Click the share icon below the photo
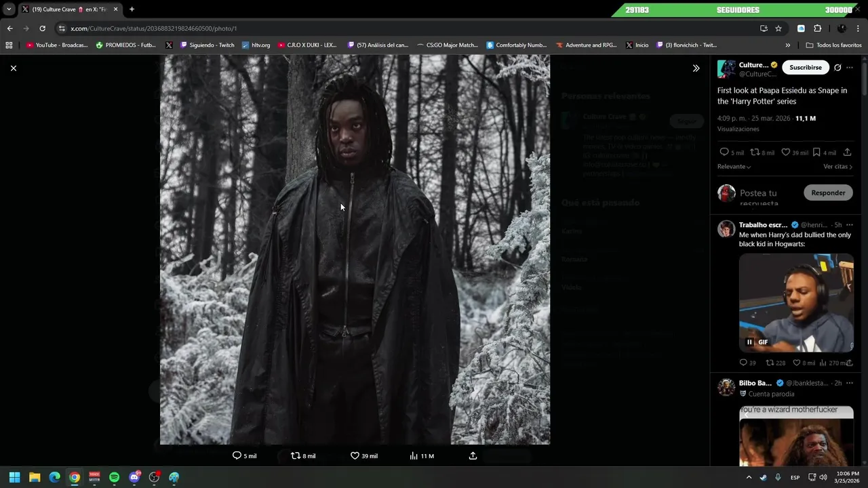The image size is (868, 488). click(x=473, y=455)
